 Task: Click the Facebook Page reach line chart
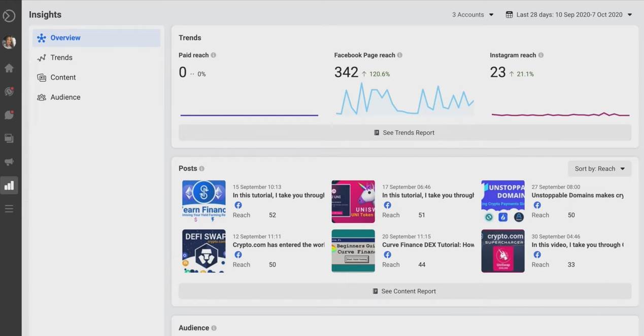404,100
